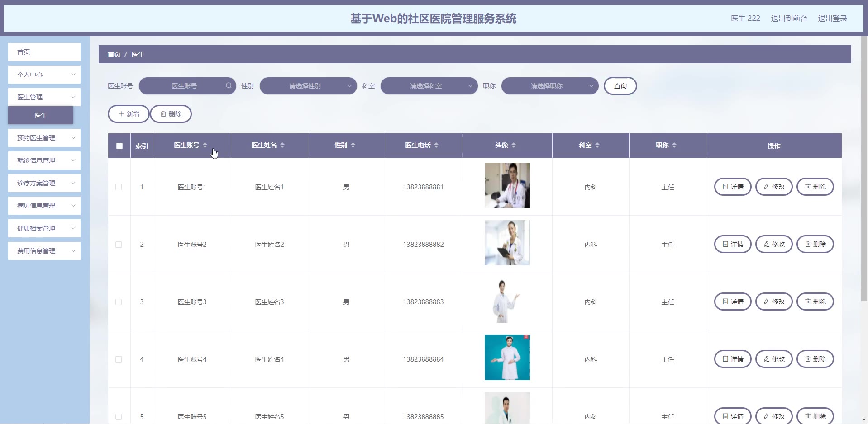The width and height of the screenshot is (868, 424).
Task: Sort table by 医生账号 column arrows
Action: pos(205,145)
